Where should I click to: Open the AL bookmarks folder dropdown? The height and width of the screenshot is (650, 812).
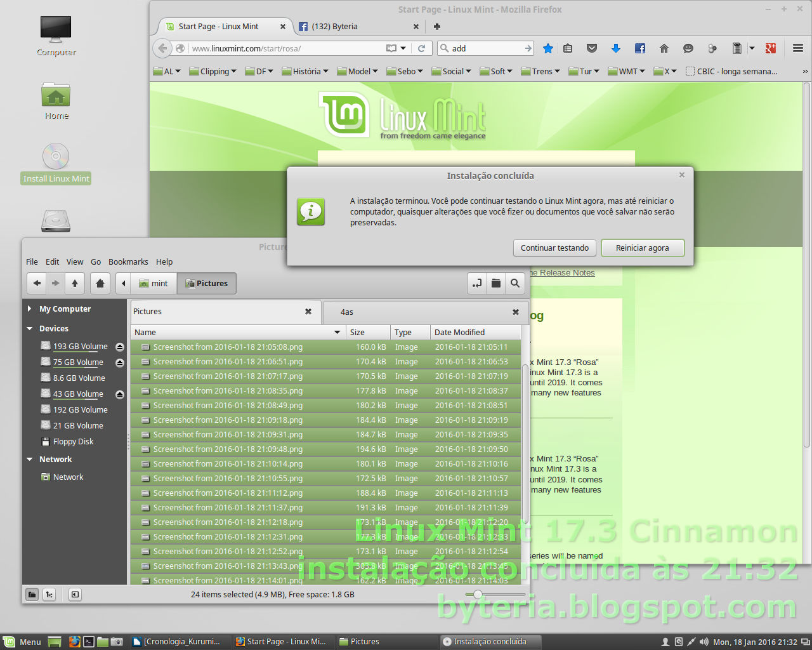[x=166, y=71]
